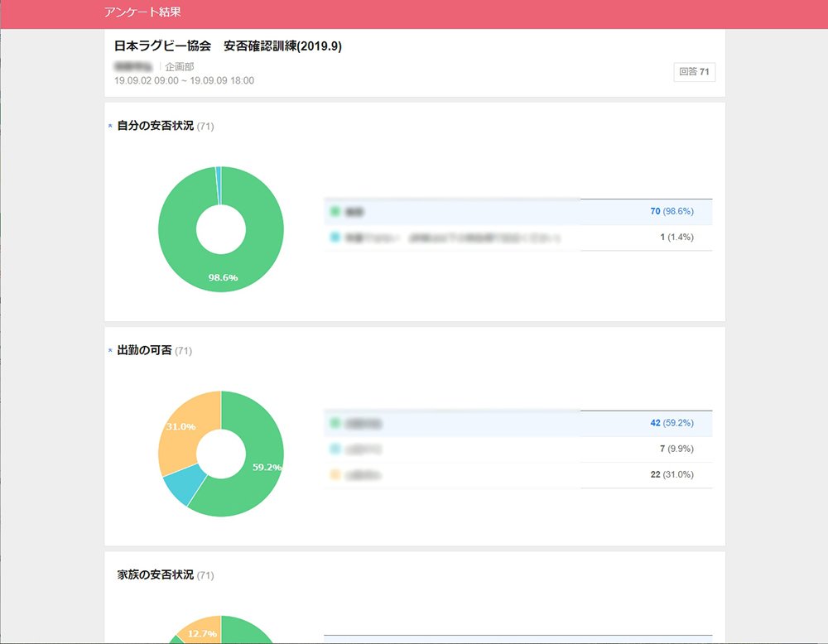Screen dimensions: 828x644
Task: Select the 1 (1.4%) result row
Action: pyautogui.click(x=518, y=238)
